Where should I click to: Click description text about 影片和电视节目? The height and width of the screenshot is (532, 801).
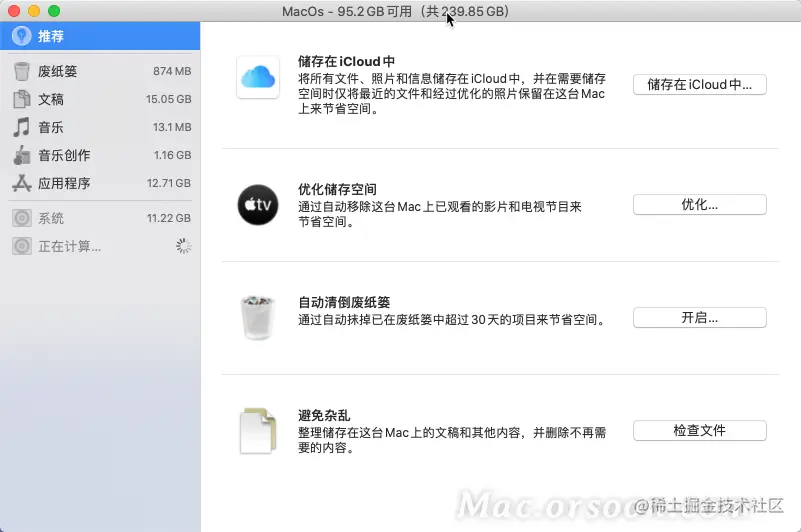pos(440,214)
